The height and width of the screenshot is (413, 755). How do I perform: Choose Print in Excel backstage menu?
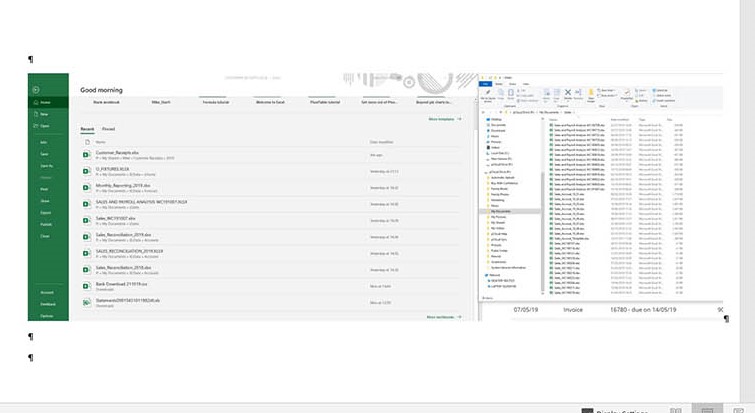click(44, 189)
